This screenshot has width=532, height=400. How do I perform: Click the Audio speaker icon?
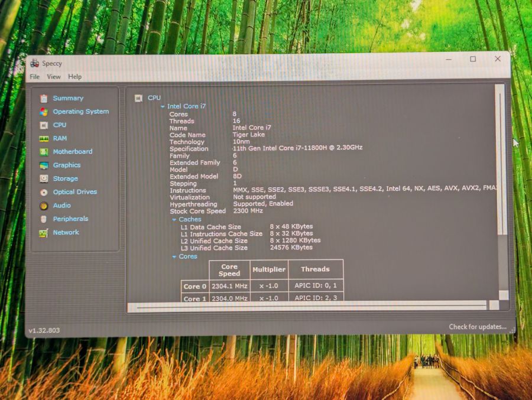tap(44, 206)
